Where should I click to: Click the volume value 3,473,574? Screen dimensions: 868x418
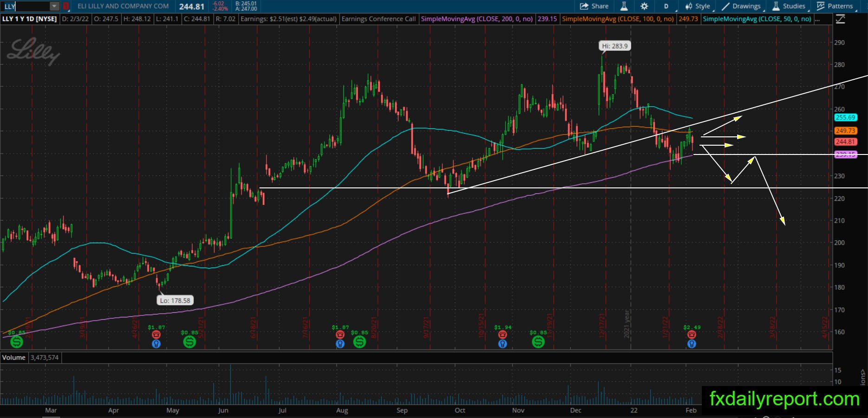[x=45, y=357]
